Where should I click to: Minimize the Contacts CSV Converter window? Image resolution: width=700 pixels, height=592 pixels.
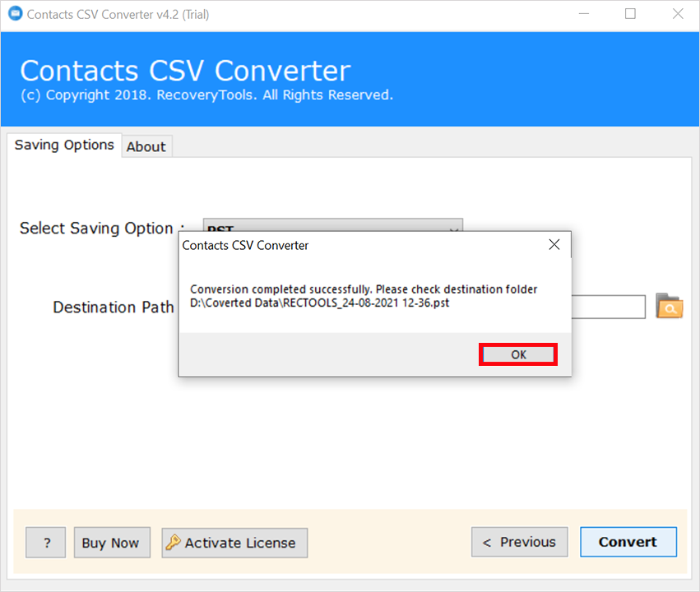[584, 14]
